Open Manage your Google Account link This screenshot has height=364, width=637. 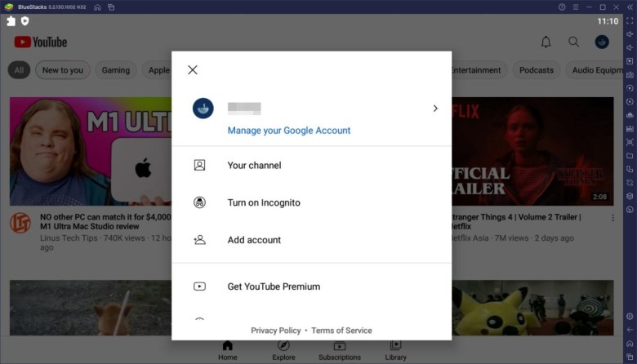288,131
